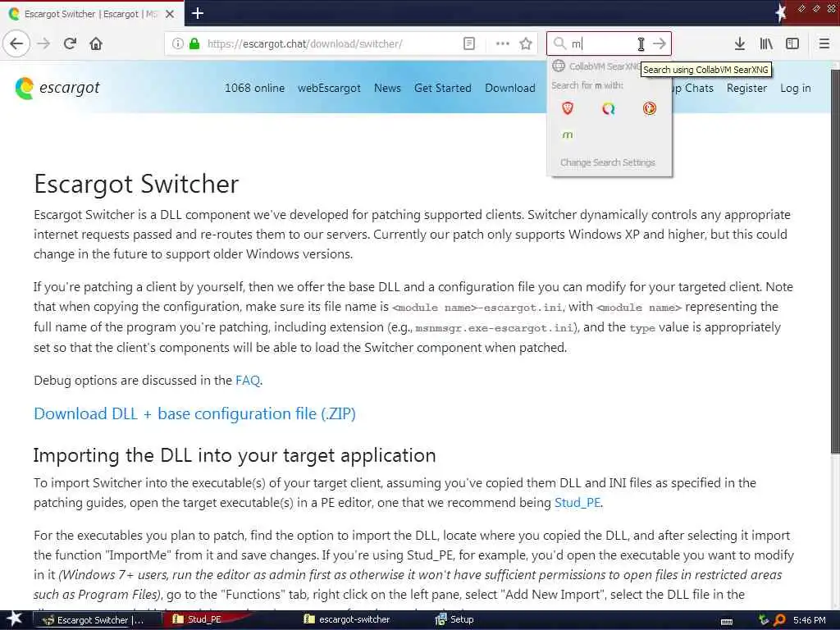Open the browser home page
The height and width of the screenshot is (630, 840).
[96, 43]
